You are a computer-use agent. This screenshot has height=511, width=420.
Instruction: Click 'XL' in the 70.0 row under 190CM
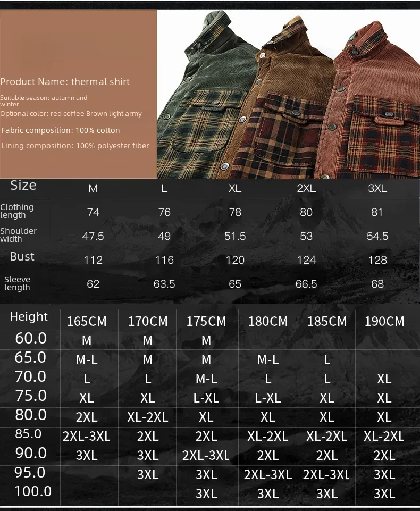point(384,379)
